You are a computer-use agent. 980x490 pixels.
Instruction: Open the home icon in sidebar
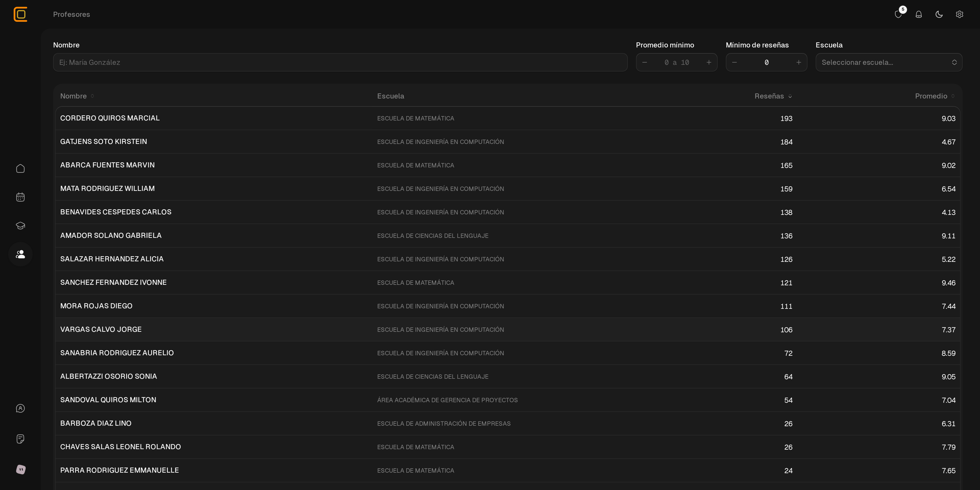(20, 168)
